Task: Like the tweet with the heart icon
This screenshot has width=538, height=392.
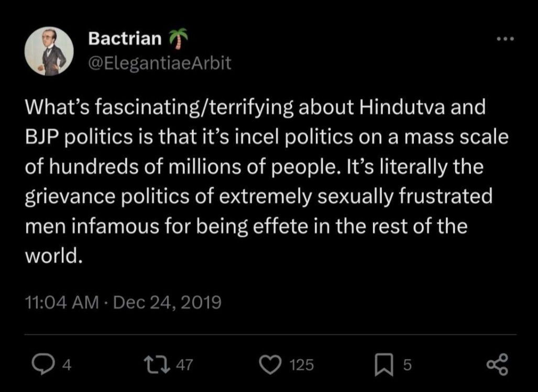Action: (x=272, y=364)
